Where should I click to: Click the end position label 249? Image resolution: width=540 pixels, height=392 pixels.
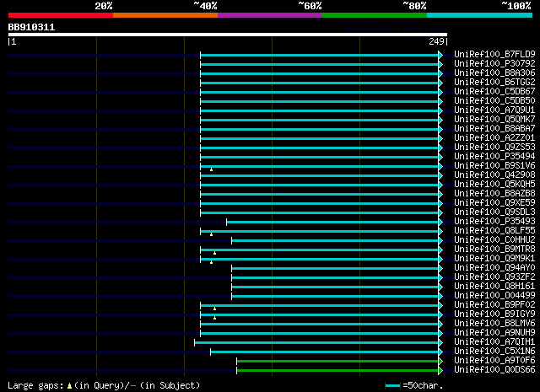click(436, 41)
